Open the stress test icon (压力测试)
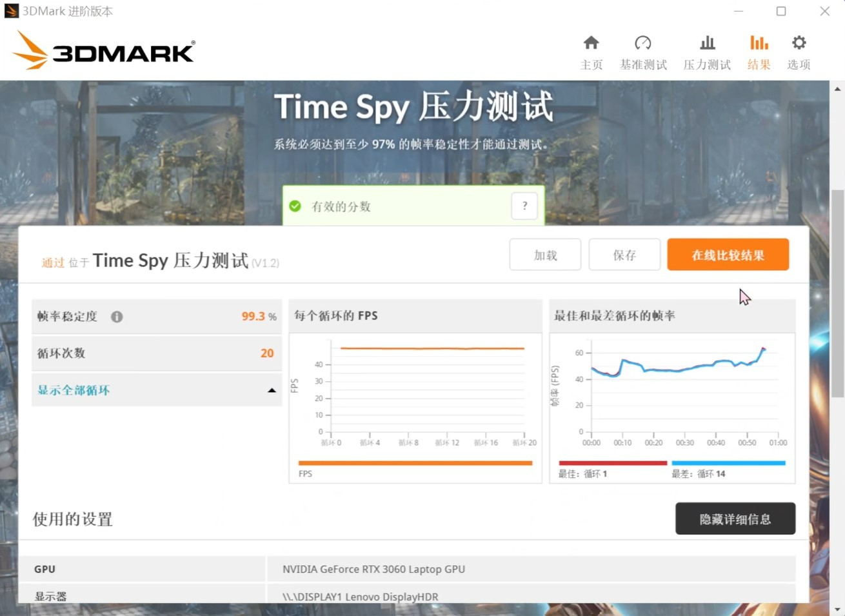The width and height of the screenshot is (845, 616). (708, 43)
